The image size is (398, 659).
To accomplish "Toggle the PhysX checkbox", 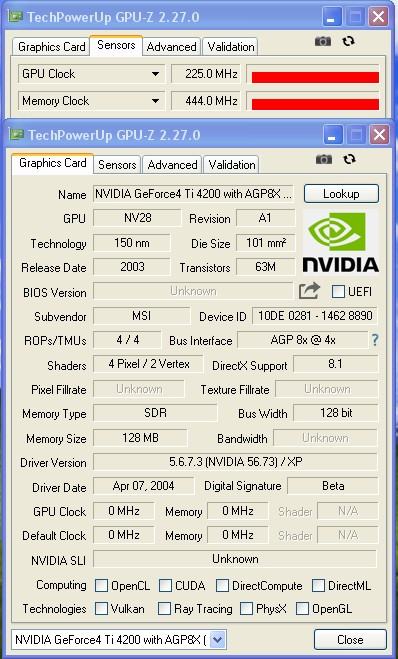I will (247, 609).
